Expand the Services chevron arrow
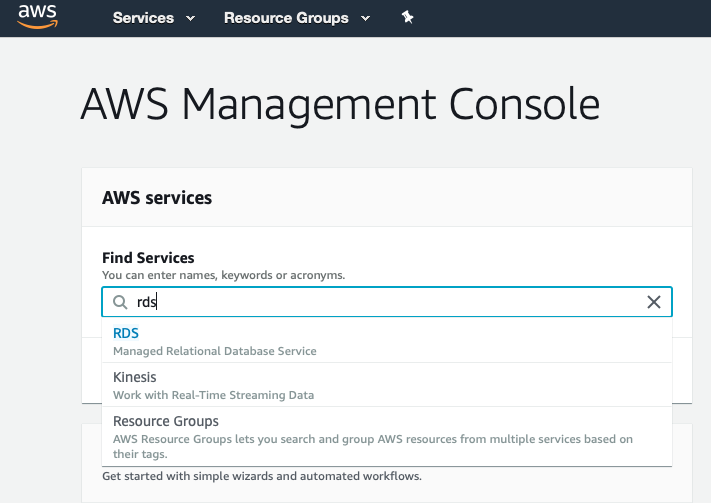This screenshot has height=503, width=711. [191, 18]
